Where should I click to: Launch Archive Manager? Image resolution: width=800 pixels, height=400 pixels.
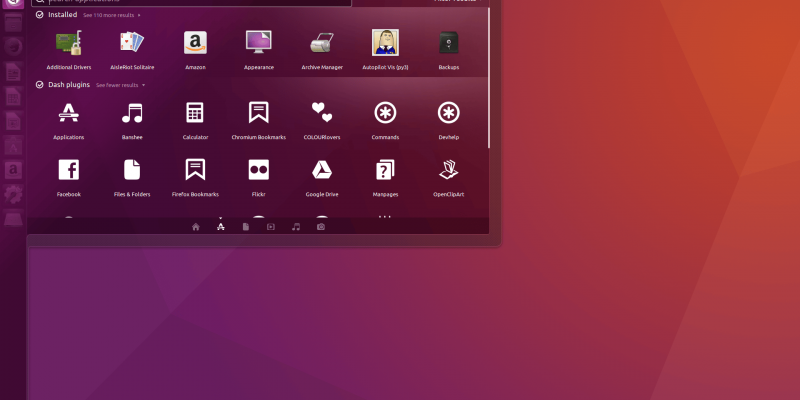click(x=322, y=50)
